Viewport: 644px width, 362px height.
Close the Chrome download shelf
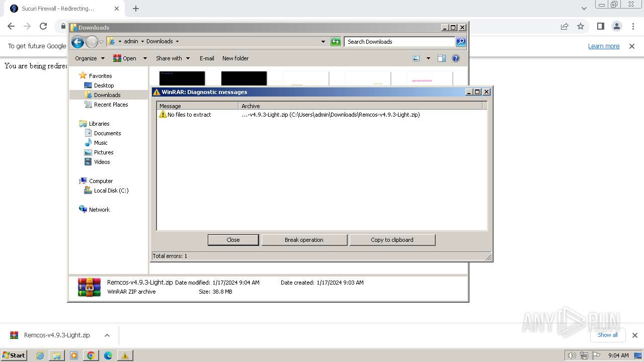[635, 335]
